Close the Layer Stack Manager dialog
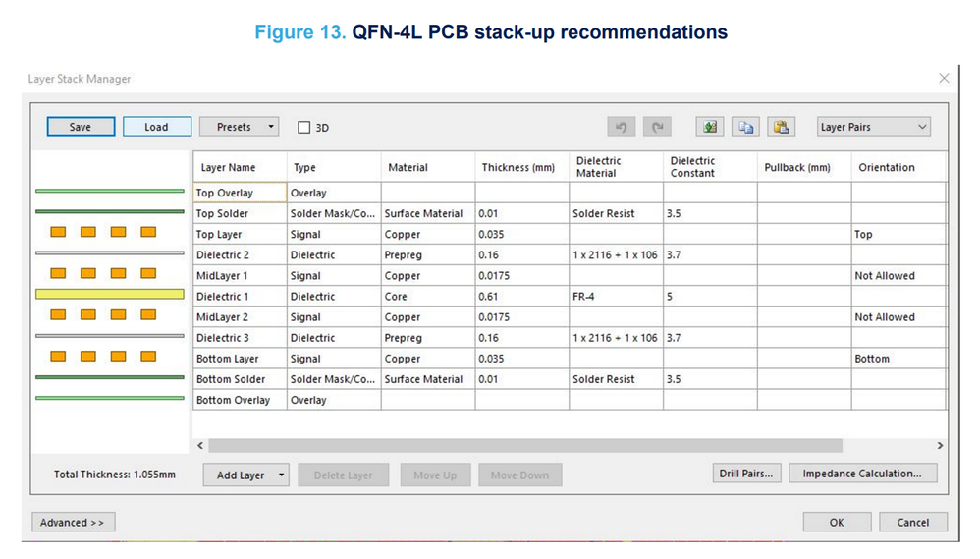Image resolution: width=980 pixels, height=559 pixels. coord(944,79)
